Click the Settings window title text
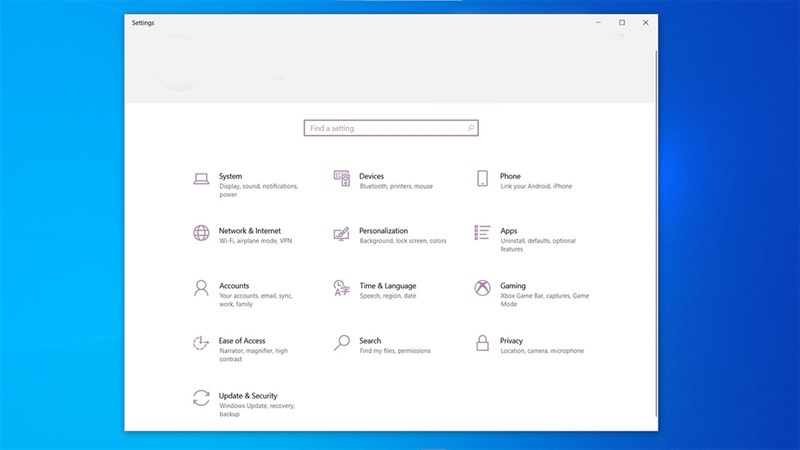The height and width of the screenshot is (450, 800). [143, 23]
